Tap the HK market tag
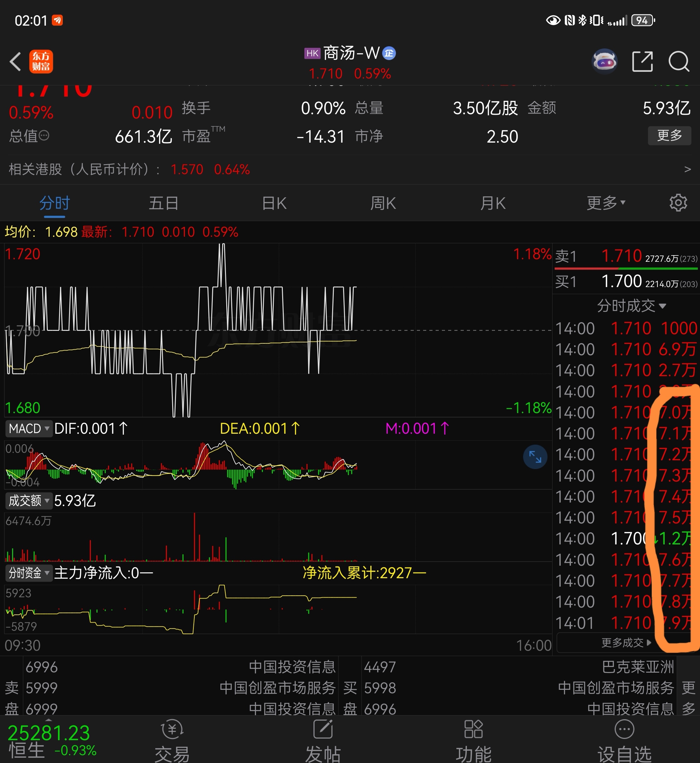 coord(312,53)
